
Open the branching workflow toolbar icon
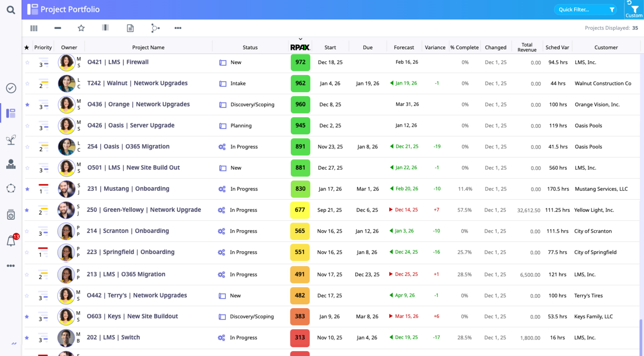pos(155,28)
